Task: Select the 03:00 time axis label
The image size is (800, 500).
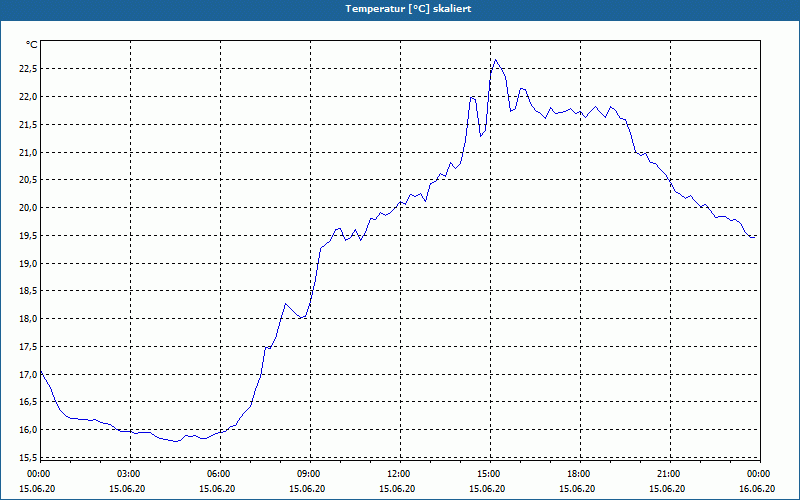Action: pyautogui.click(x=130, y=474)
